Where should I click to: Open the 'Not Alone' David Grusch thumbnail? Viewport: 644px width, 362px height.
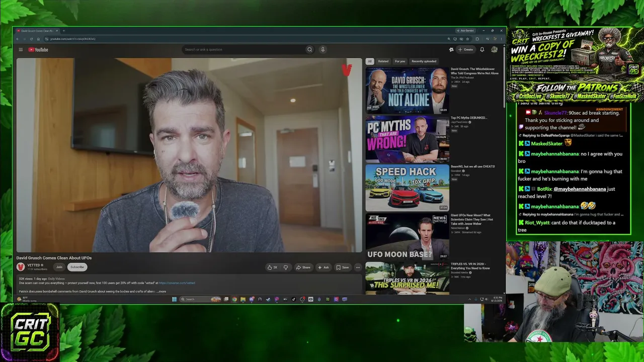click(x=407, y=90)
